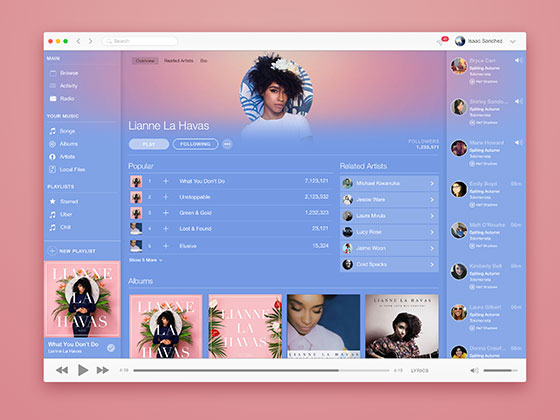This screenshot has width=560, height=420.
Task: Open Jaime Woon chevron
Action: pos(432,248)
